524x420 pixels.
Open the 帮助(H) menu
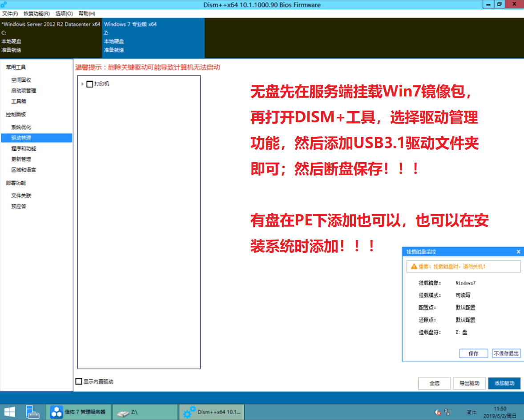(87, 13)
